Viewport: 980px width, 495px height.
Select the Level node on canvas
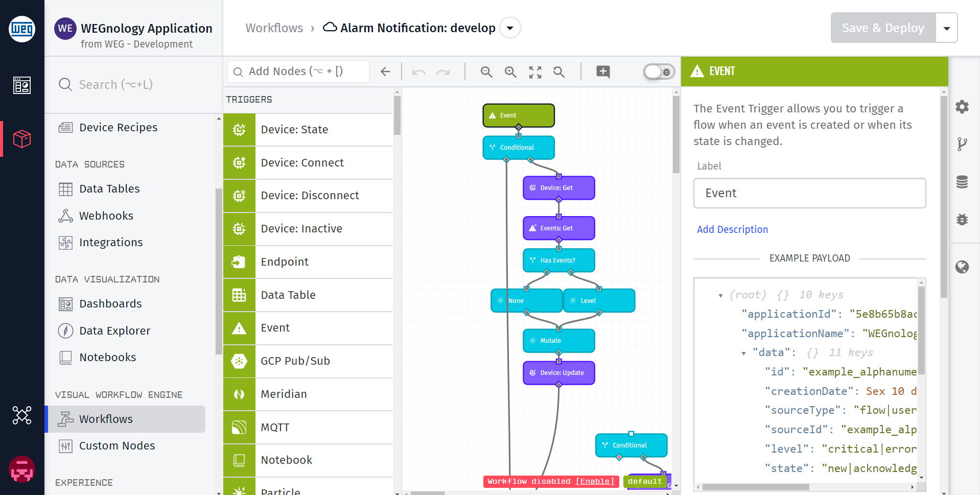(x=599, y=301)
